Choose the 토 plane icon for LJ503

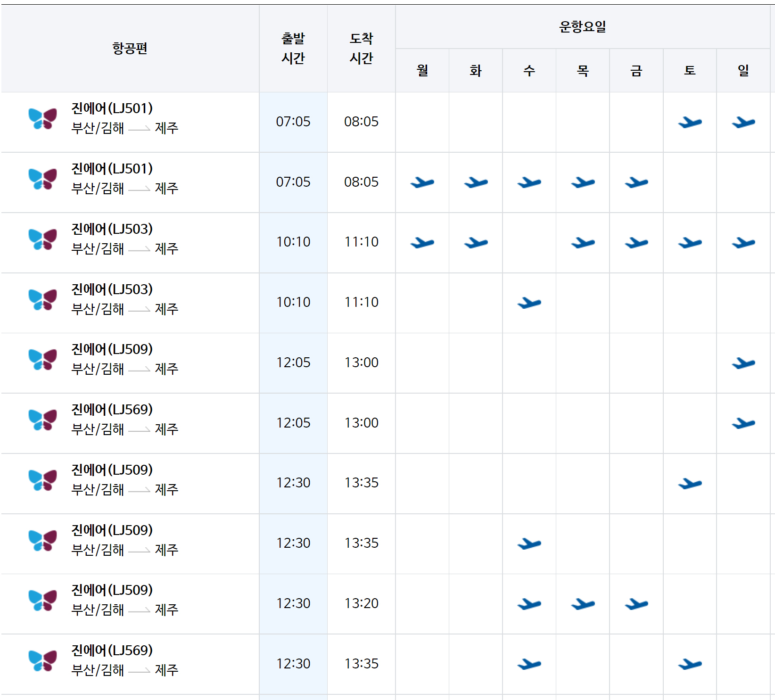[x=690, y=243]
